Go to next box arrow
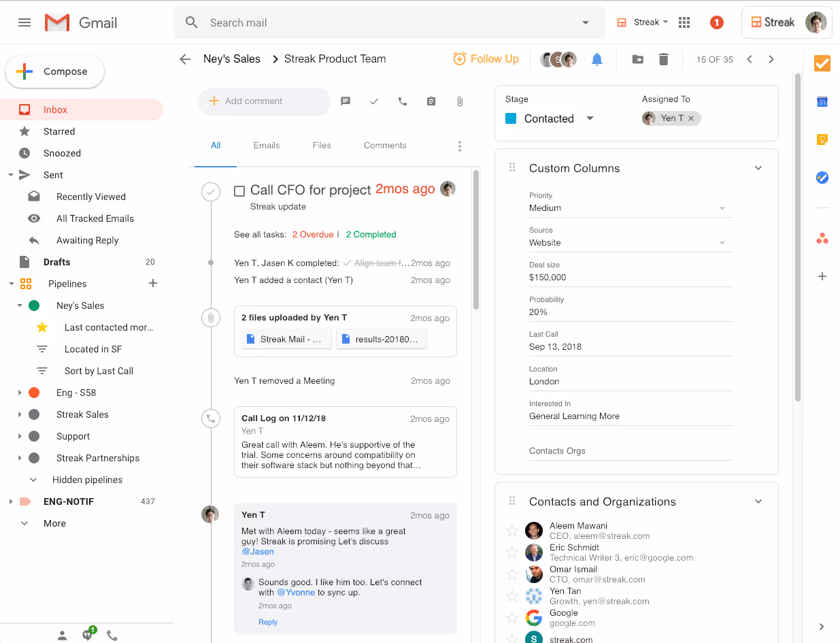The width and height of the screenshot is (840, 643). 771,59
